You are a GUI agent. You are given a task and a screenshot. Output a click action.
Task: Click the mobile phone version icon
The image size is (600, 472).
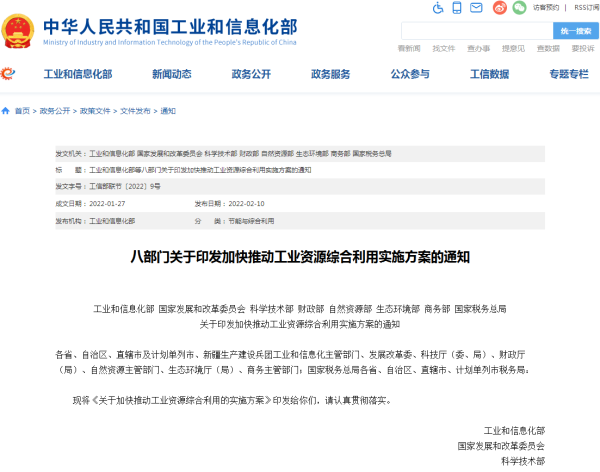tap(458, 7)
